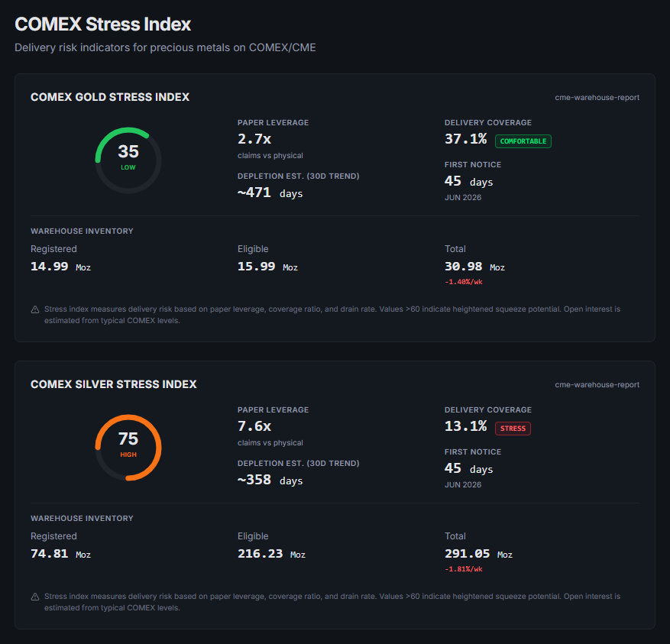Click the gold delivery coverage 37.1% value

click(465, 139)
